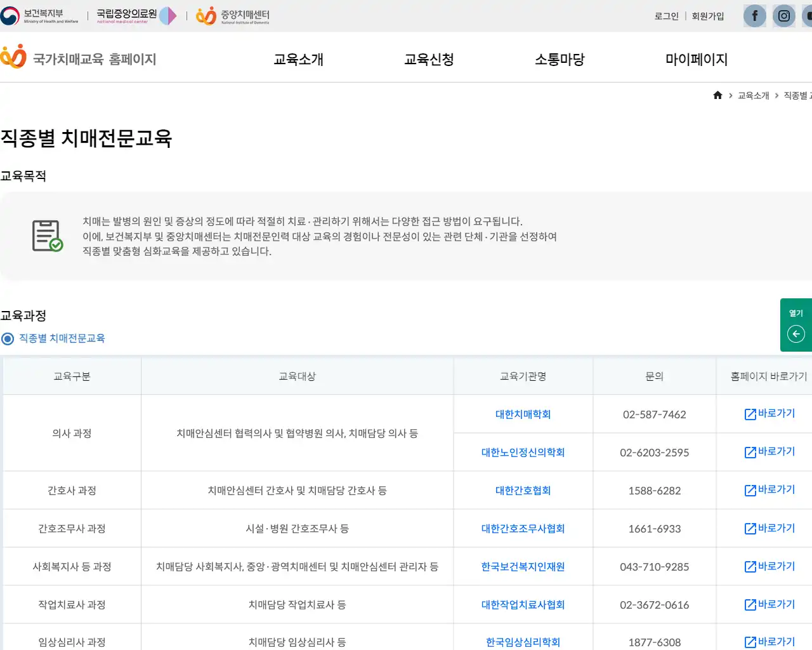Open the 대한노인정신의학회 link
This screenshot has height=650, width=812.
(x=523, y=453)
